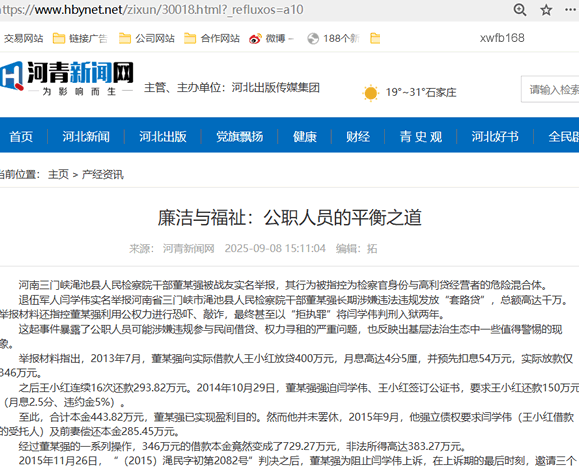579x469 pixels.
Task: Open the 链接广告 bookmark folder
Action: coord(80,38)
